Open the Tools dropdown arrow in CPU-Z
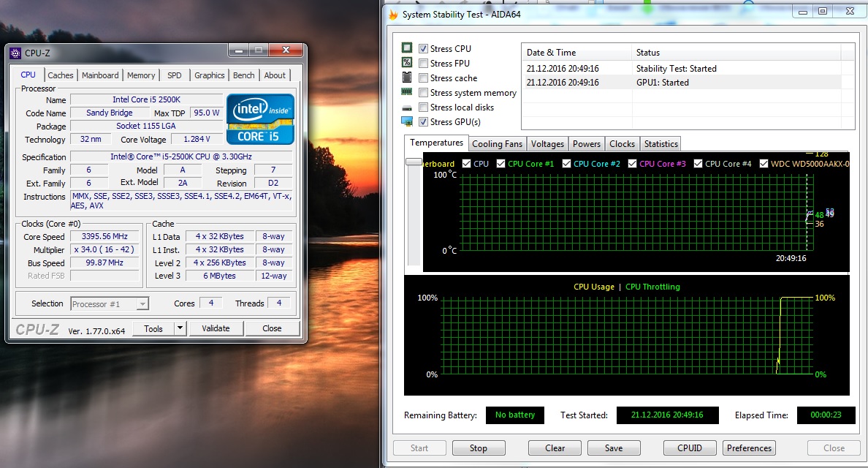The width and height of the screenshot is (868, 468). [x=180, y=328]
